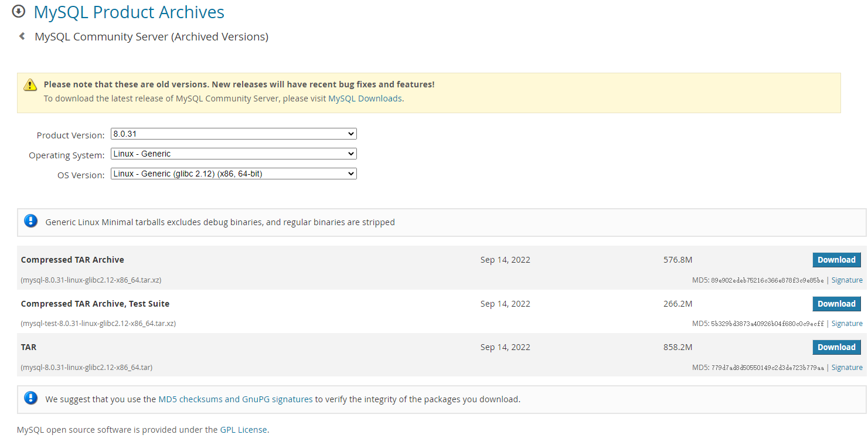Open the Product Version dropdown
Screen dimensions: 868x438
click(234, 134)
